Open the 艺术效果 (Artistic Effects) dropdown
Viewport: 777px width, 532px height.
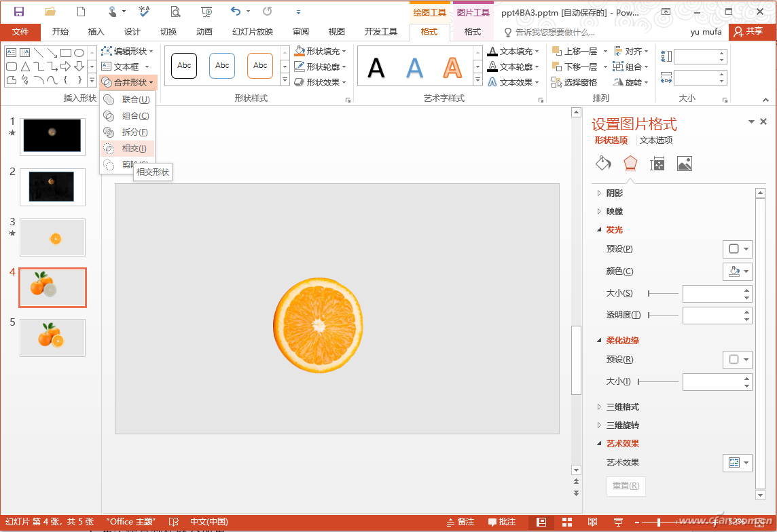737,463
